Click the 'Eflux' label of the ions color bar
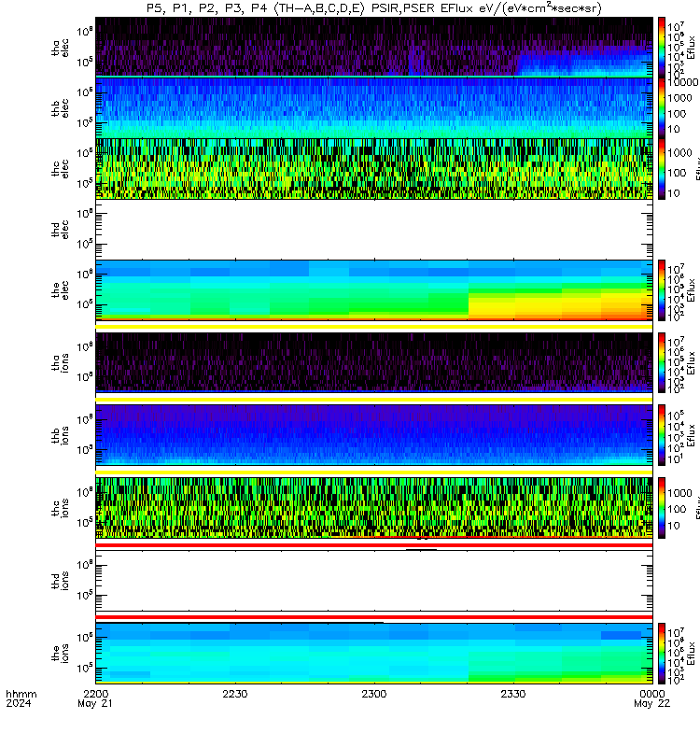Image resolution: width=700 pixels, height=747 pixels. pos(692,654)
